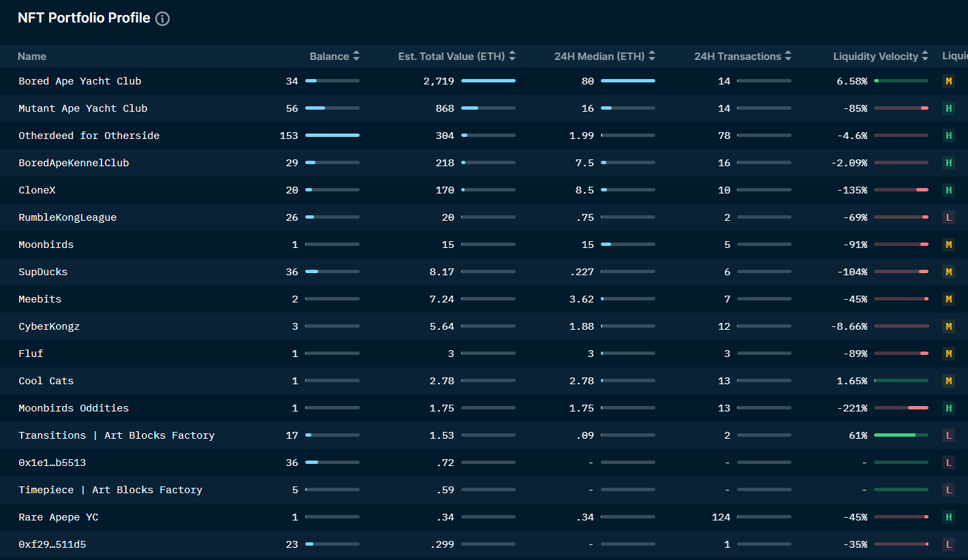Open the Bored Ape Yacht Club collection

80,81
